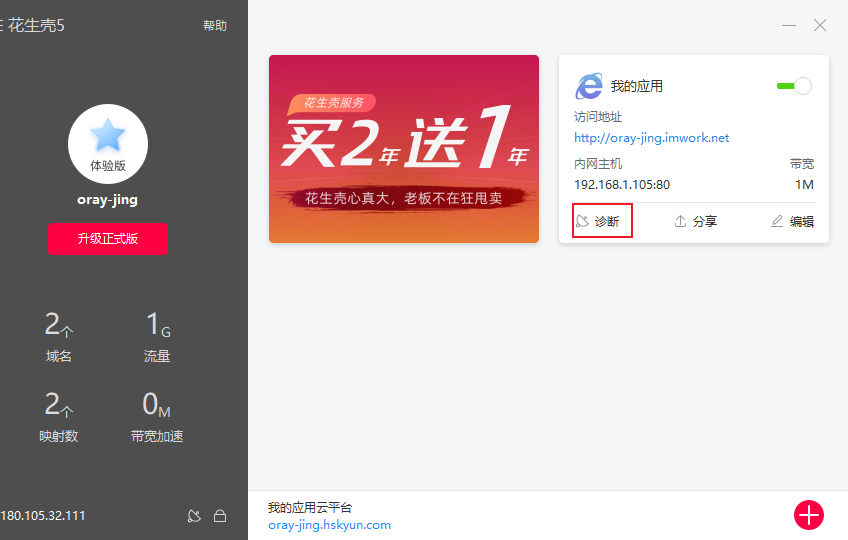Viewport: 848px width, 540px height.
Task: Open the http://oray-jing.imwork.net link
Action: [x=651, y=138]
